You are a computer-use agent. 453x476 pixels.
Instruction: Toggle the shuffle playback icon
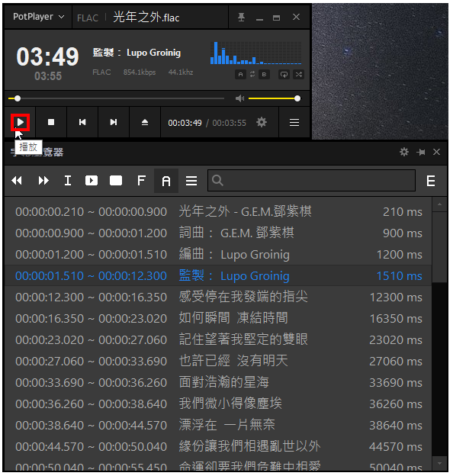(298, 75)
